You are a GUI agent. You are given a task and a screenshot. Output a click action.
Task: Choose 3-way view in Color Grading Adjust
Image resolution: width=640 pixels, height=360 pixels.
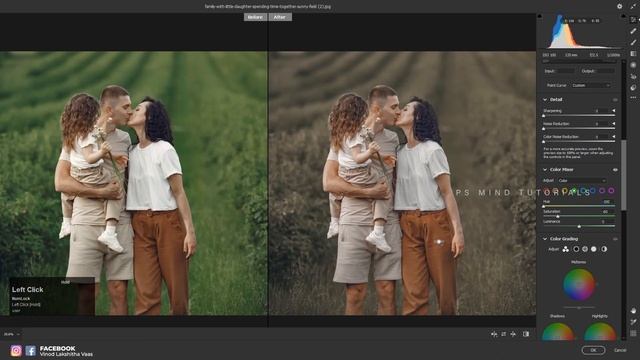(x=566, y=249)
